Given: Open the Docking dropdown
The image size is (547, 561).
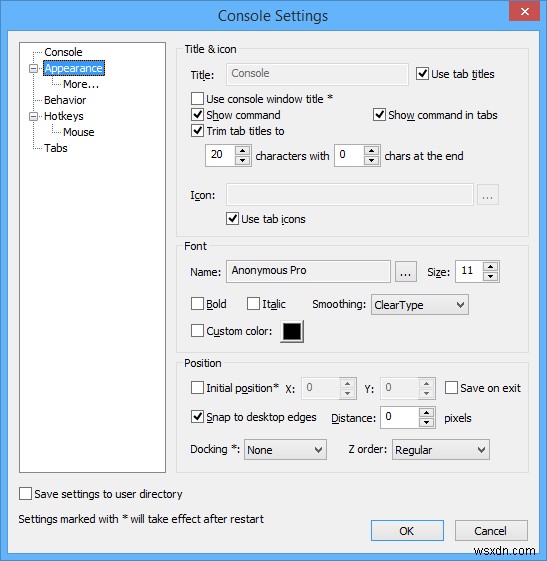Looking at the screenshot, I should (x=285, y=450).
